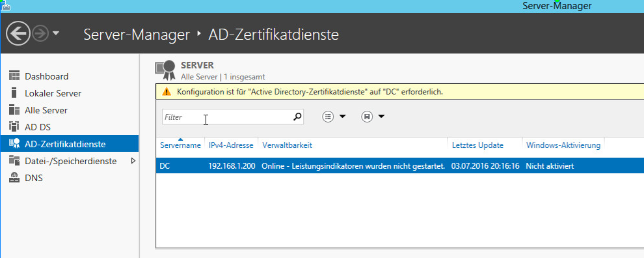Open dropdown arrow next to save query
This screenshot has height=258, width=644.
(x=381, y=117)
